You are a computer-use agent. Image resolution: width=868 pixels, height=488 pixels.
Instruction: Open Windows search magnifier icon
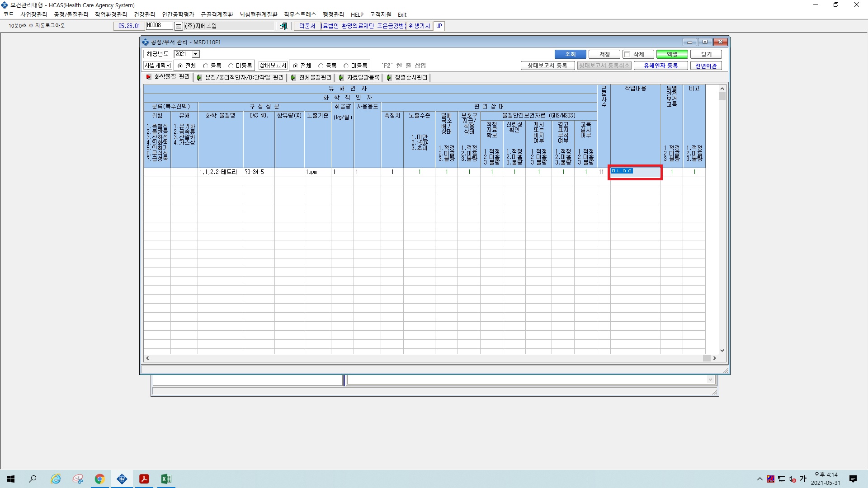(x=33, y=479)
